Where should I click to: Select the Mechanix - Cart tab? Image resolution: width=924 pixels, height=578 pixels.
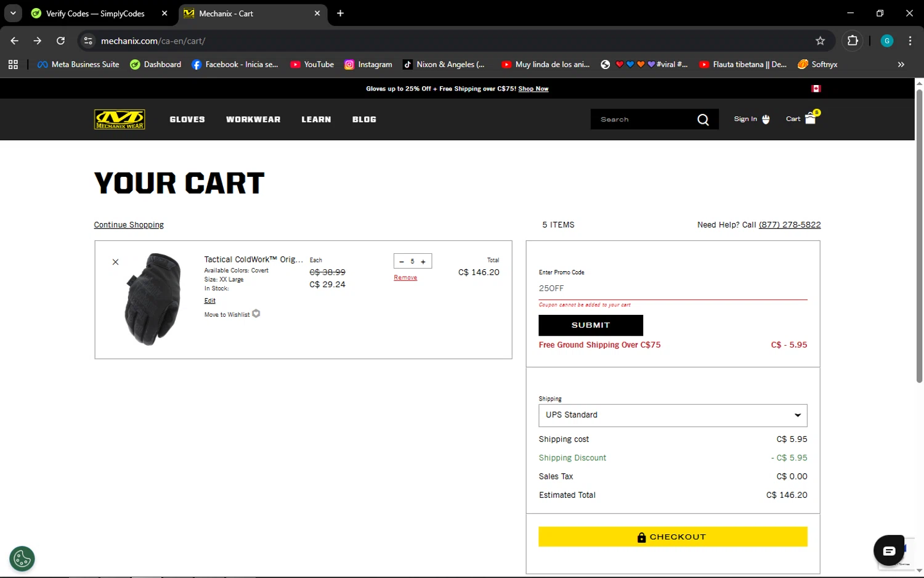tap(253, 14)
